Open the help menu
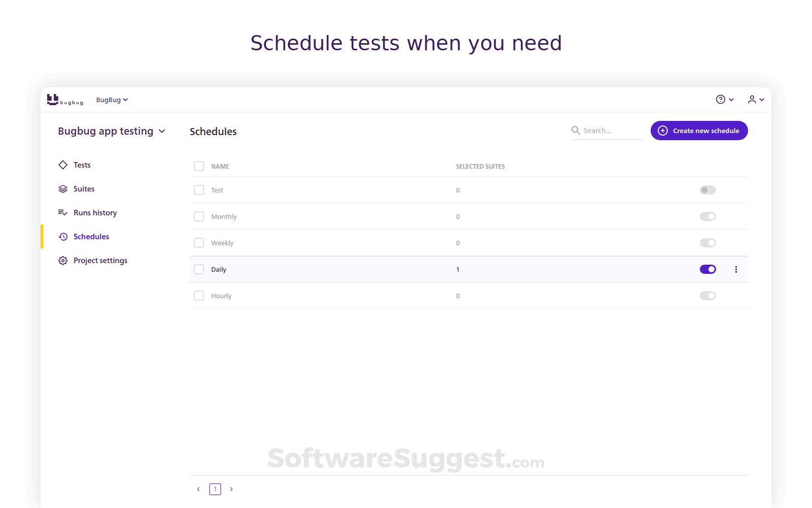 (725, 99)
